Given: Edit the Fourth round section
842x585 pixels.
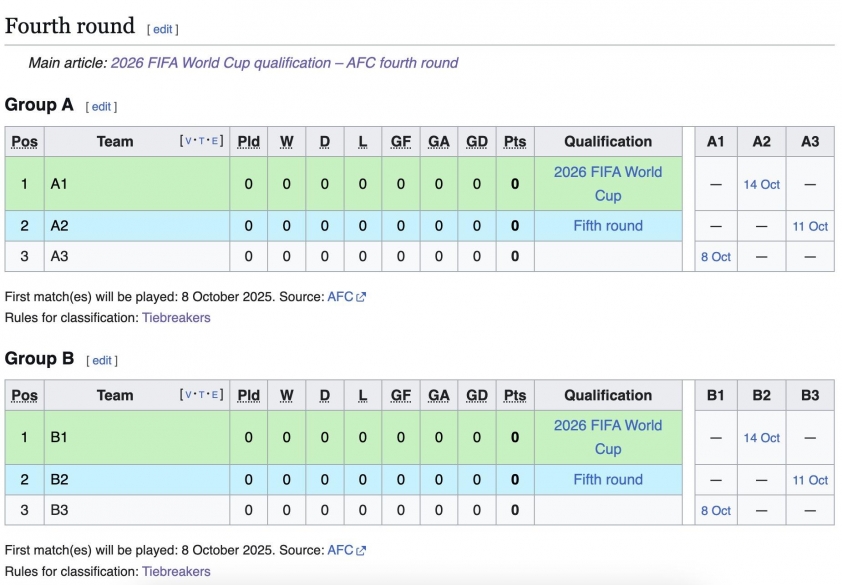Looking at the screenshot, I should pyautogui.click(x=163, y=30).
